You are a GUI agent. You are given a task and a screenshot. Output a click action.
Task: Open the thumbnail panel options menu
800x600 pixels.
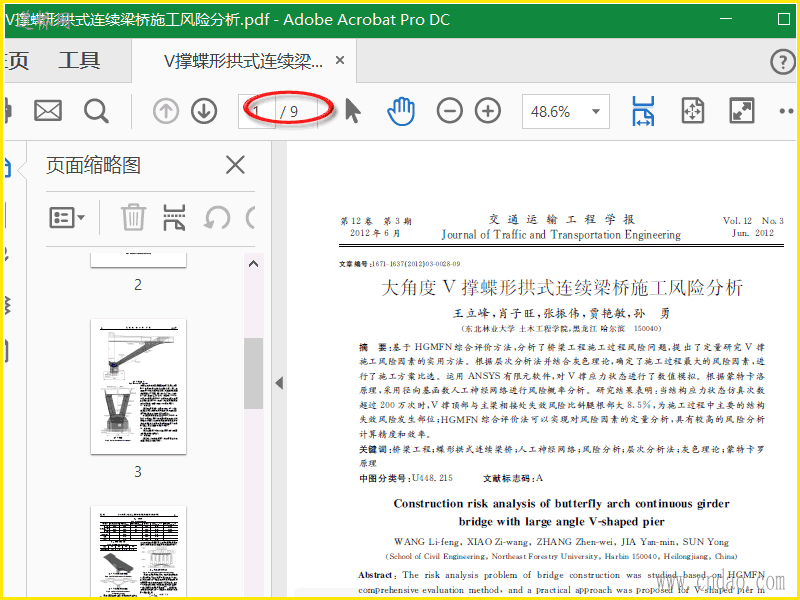pos(67,217)
